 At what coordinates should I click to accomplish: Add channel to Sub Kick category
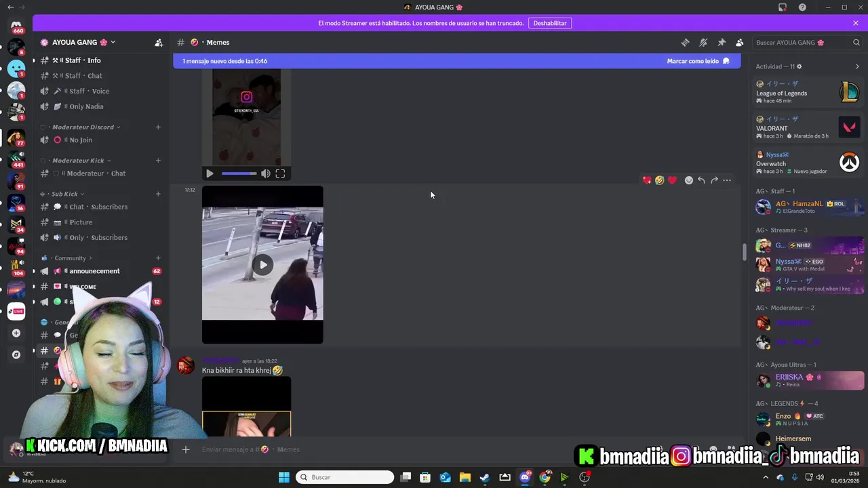tap(158, 194)
